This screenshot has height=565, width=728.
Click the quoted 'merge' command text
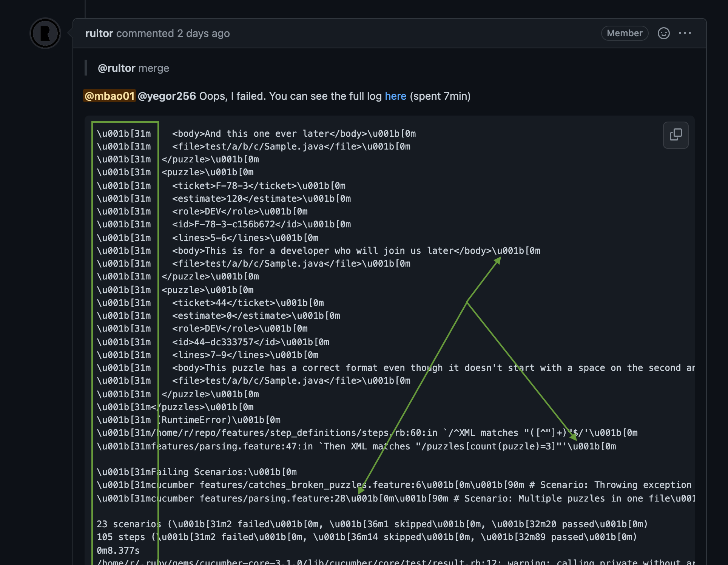click(154, 68)
